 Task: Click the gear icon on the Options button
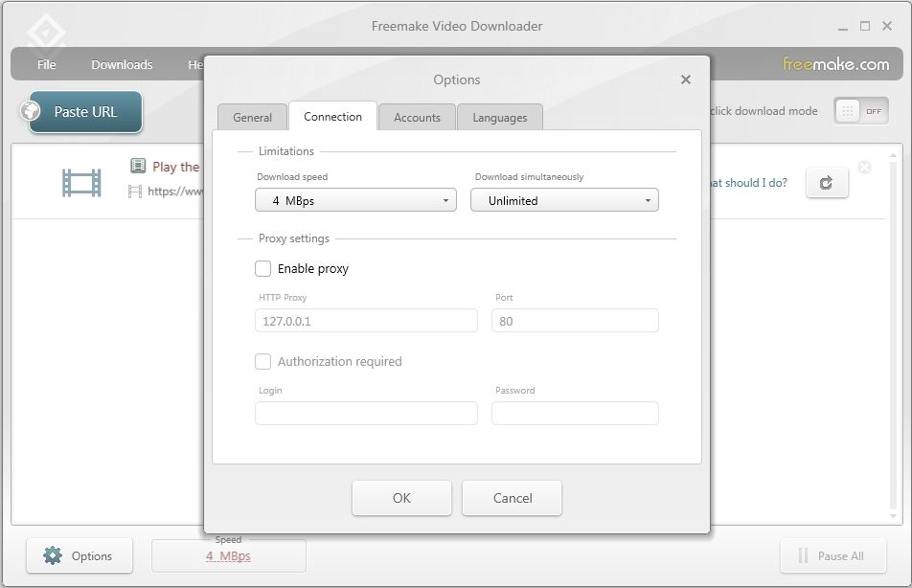pos(53,555)
